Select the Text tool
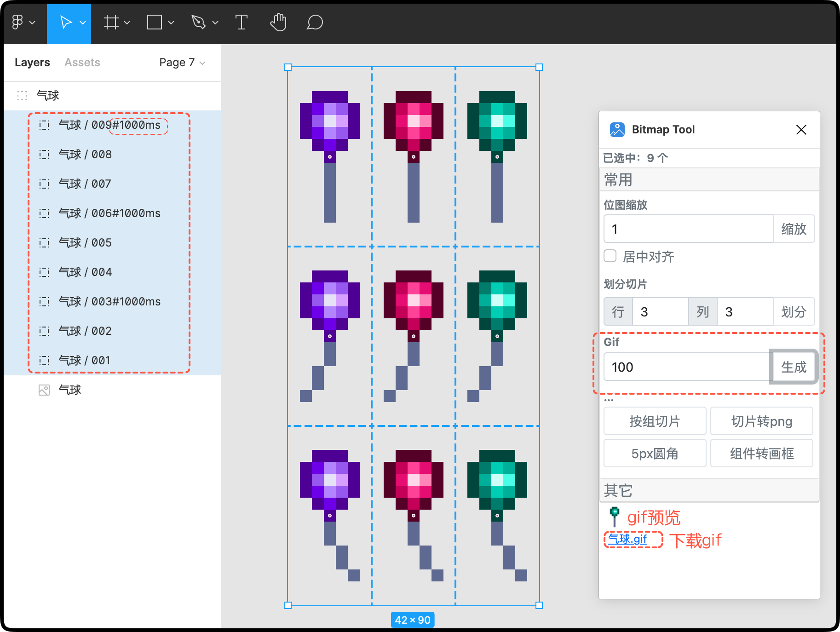The image size is (840, 632). [x=241, y=22]
